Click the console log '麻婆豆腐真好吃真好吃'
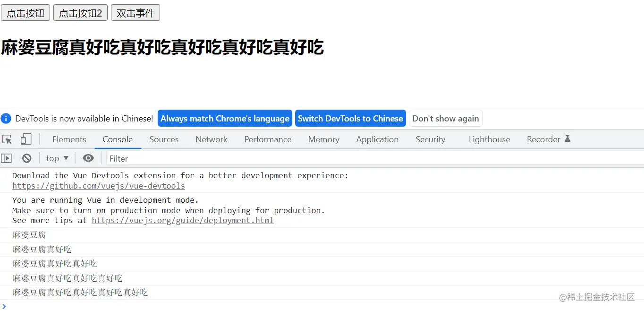The width and height of the screenshot is (644, 311). [55, 263]
